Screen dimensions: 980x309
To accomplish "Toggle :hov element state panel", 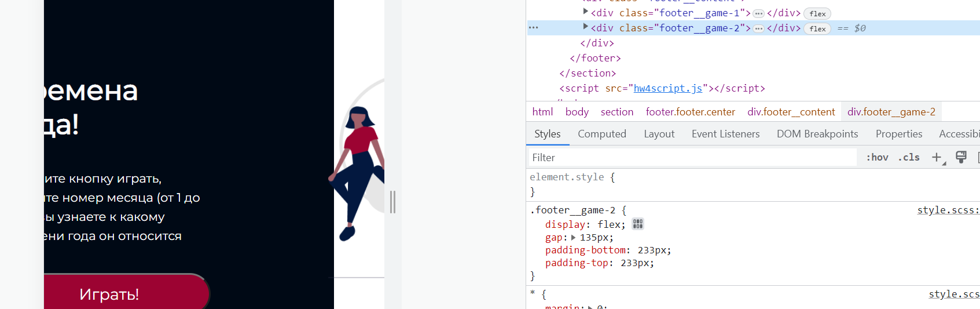I will coord(877,157).
